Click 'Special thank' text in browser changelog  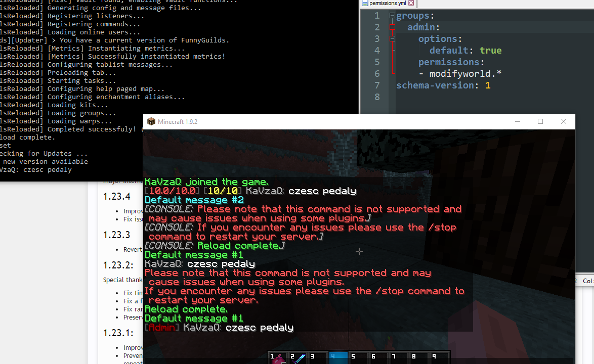tap(123, 280)
